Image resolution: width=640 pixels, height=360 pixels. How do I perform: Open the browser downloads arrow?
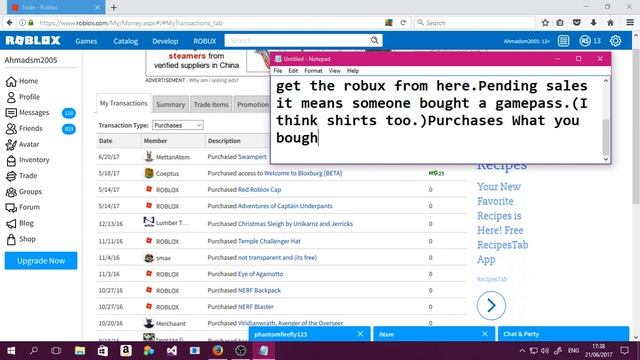[593, 23]
